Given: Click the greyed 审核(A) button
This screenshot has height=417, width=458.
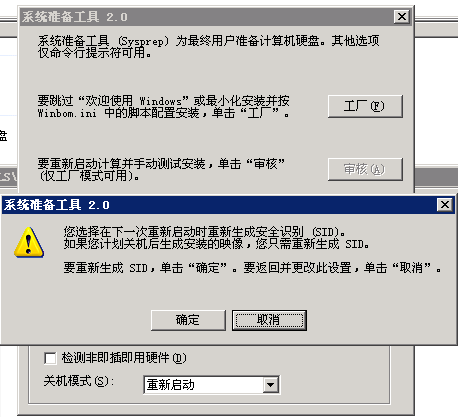Looking at the screenshot, I should pos(365,169).
